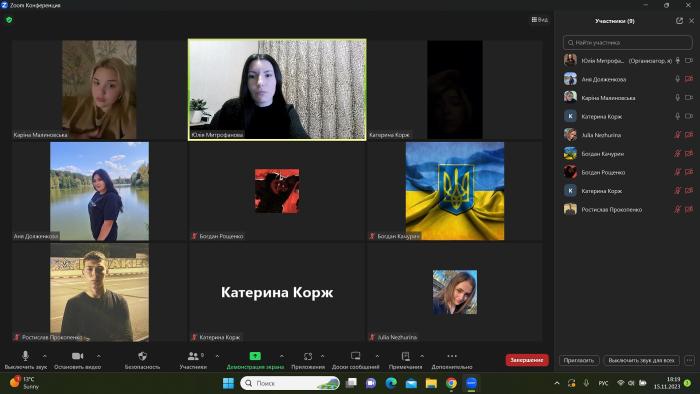The height and width of the screenshot is (394, 700).
Task: Click muted mic icon in Julia Nezhurina row
Action: point(678,135)
